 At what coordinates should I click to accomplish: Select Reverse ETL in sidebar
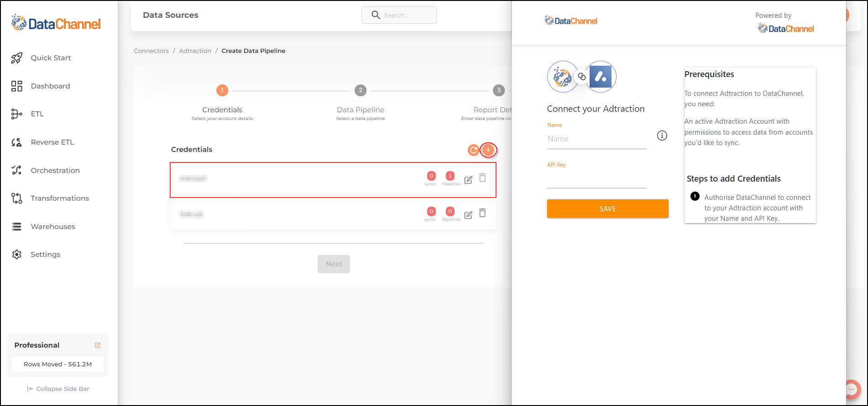[52, 142]
